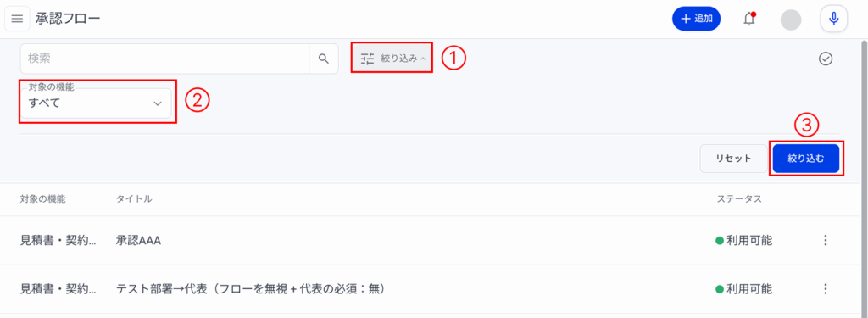Collapse the 絞り込み filter panel
Image resolution: width=868 pixels, height=318 pixels.
click(392, 58)
